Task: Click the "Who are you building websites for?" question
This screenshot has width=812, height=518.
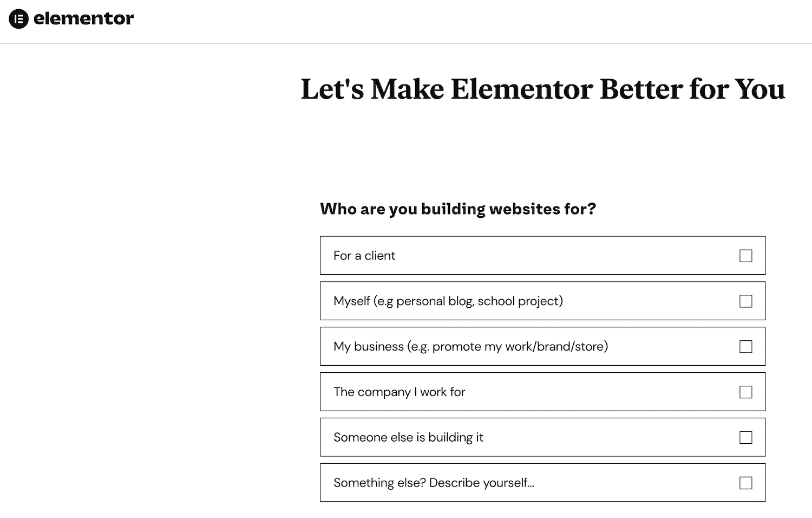Action: point(458,209)
